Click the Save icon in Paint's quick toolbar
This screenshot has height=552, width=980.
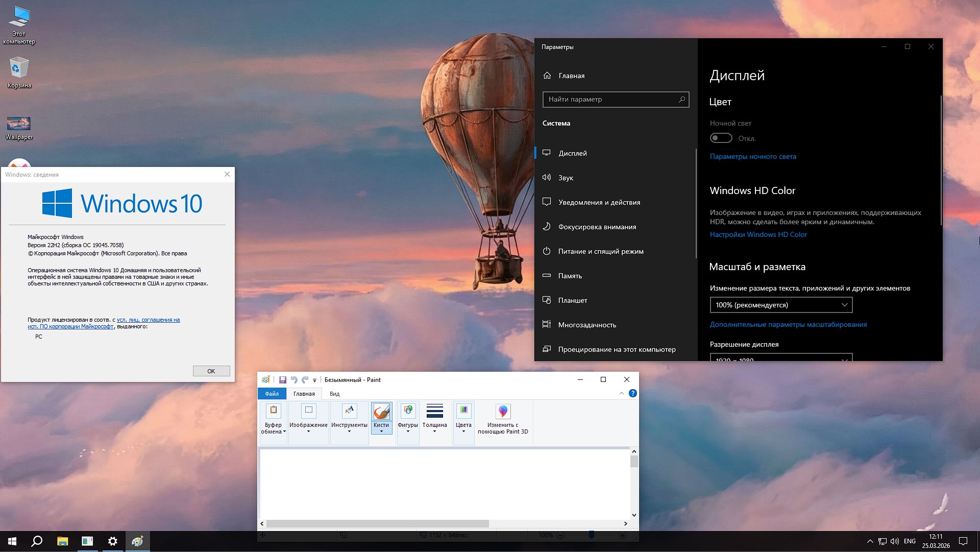pos(282,379)
